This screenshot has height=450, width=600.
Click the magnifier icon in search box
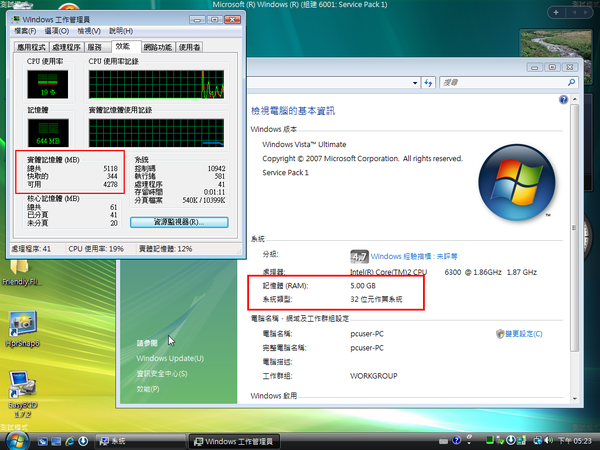[571, 82]
